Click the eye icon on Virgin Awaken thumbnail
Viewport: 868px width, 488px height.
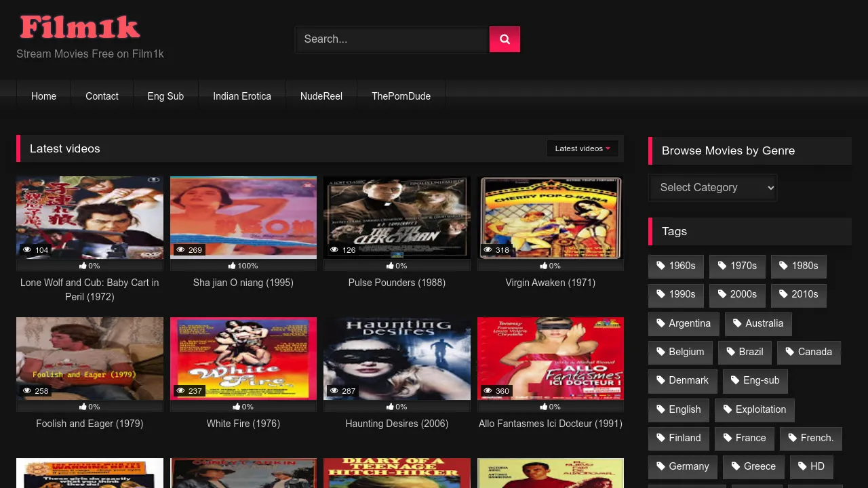[x=488, y=250]
